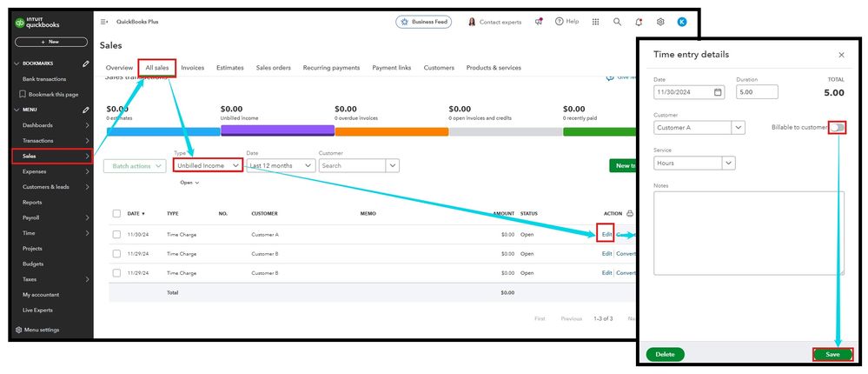Viewport: 868px width, 374px height.
Task: Open the settings gear icon
Action: pos(660,22)
